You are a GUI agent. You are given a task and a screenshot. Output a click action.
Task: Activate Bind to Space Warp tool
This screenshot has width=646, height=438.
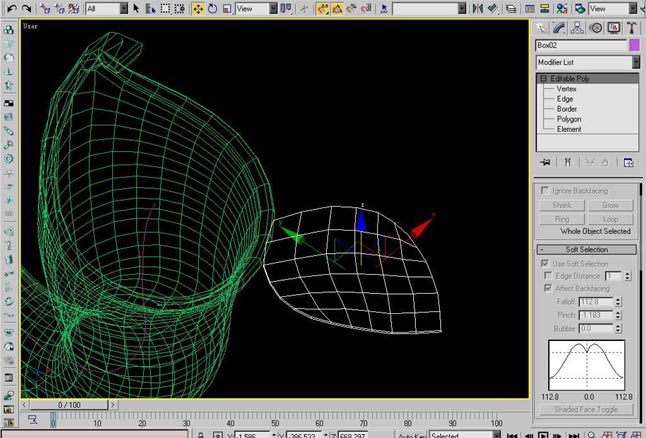[73, 8]
